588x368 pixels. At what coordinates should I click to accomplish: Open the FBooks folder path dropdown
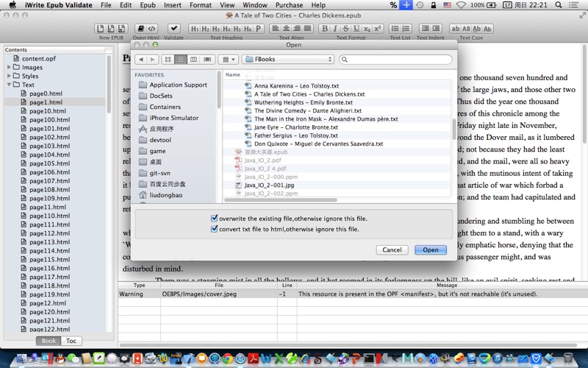[x=288, y=60]
